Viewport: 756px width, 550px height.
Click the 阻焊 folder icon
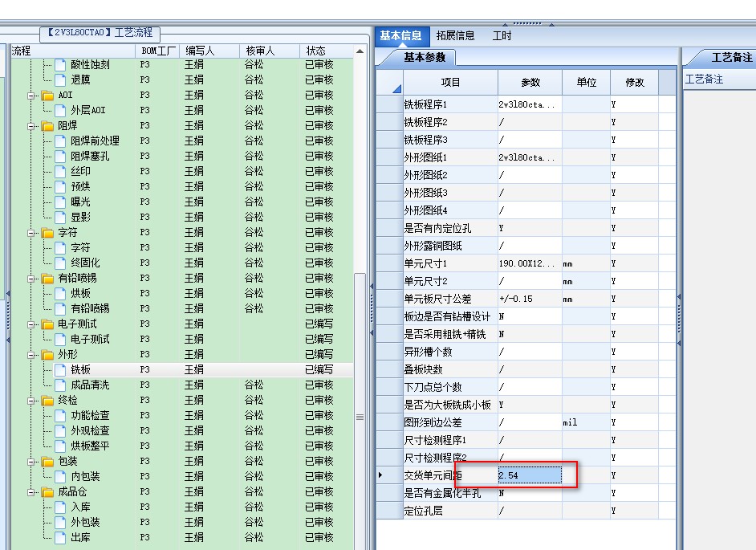[47, 126]
